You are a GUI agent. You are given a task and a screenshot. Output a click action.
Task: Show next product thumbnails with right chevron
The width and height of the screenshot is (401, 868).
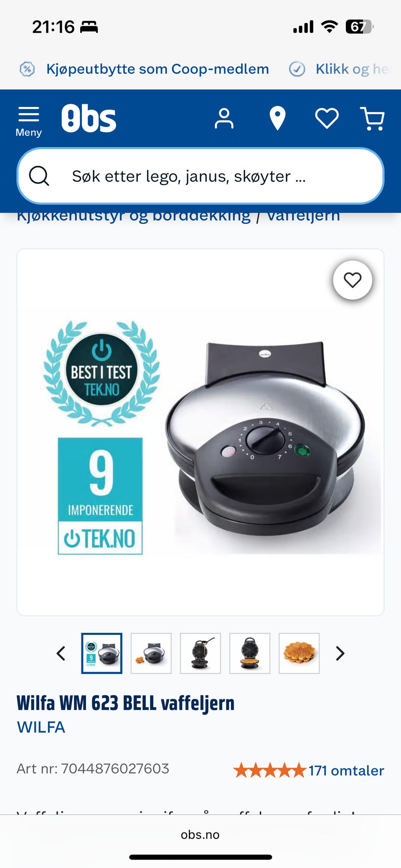pyautogui.click(x=340, y=653)
